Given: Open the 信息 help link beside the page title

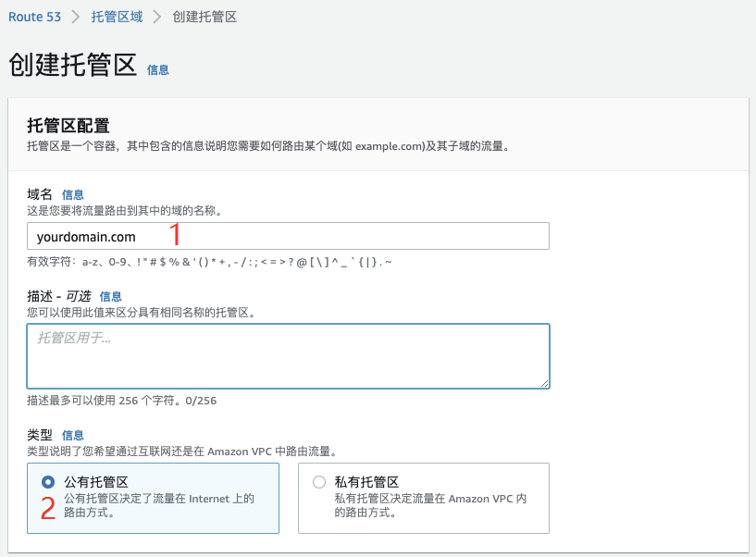Looking at the screenshot, I should 157,69.
